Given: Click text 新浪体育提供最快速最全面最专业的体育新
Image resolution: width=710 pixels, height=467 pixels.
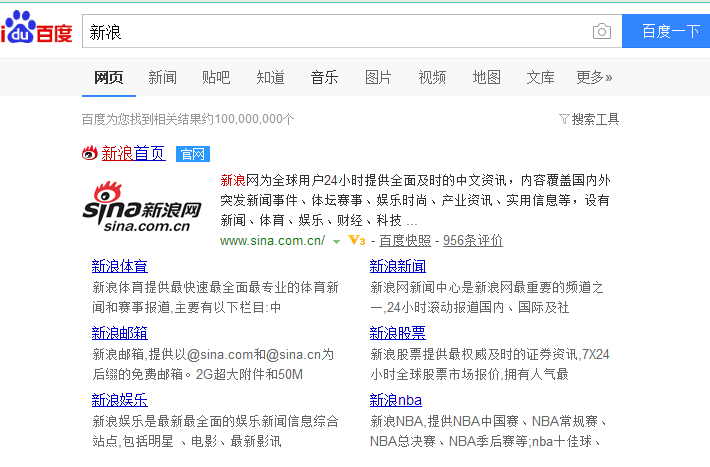Looking at the screenshot, I should 216,287.
